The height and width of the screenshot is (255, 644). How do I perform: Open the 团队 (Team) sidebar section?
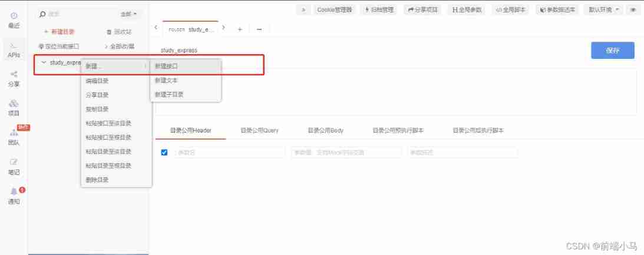click(14, 138)
